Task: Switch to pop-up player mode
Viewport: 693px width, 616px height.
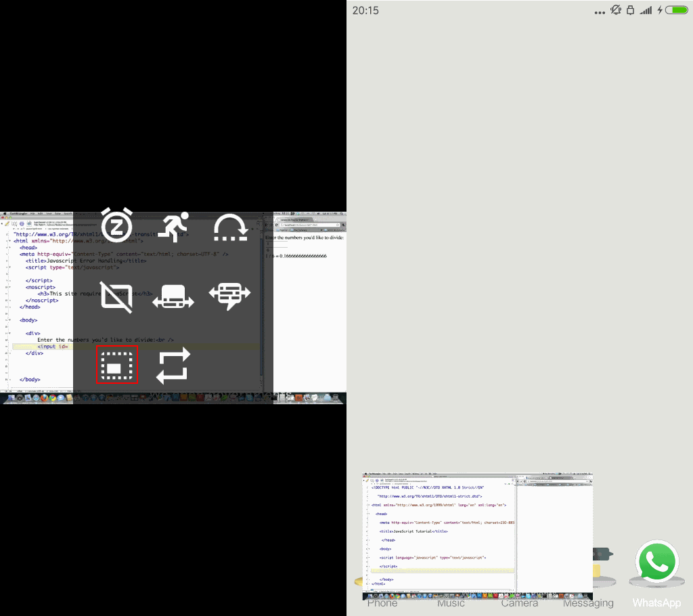Action: pos(117,366)
